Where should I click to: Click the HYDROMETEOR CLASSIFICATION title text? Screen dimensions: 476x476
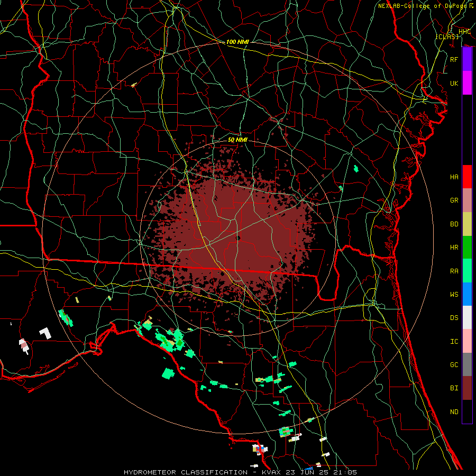[186, 472]
